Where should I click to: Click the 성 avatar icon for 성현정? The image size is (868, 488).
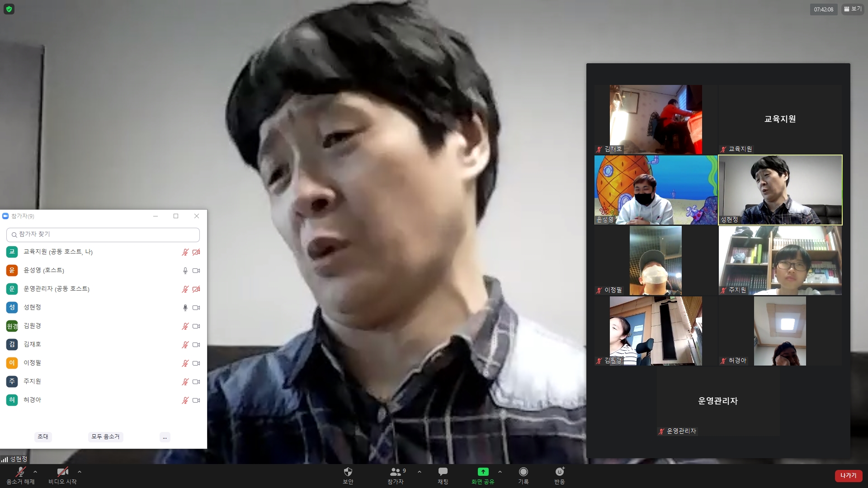click(12, 307)
